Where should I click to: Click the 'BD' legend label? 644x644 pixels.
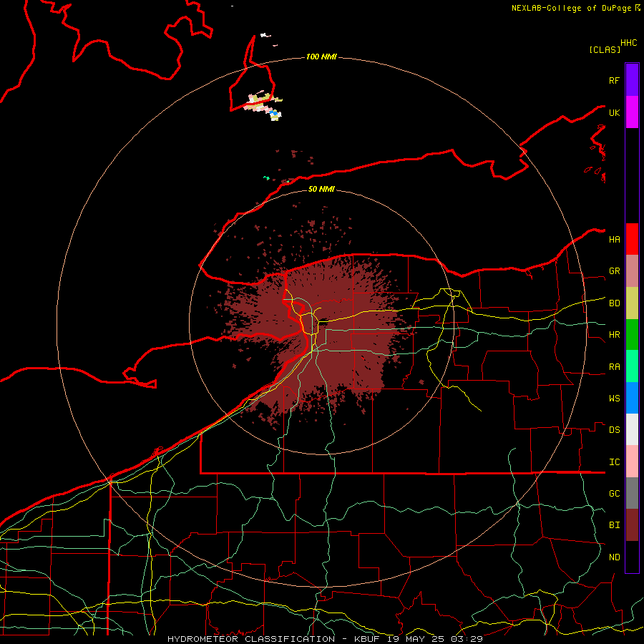[x=614, y=303]
